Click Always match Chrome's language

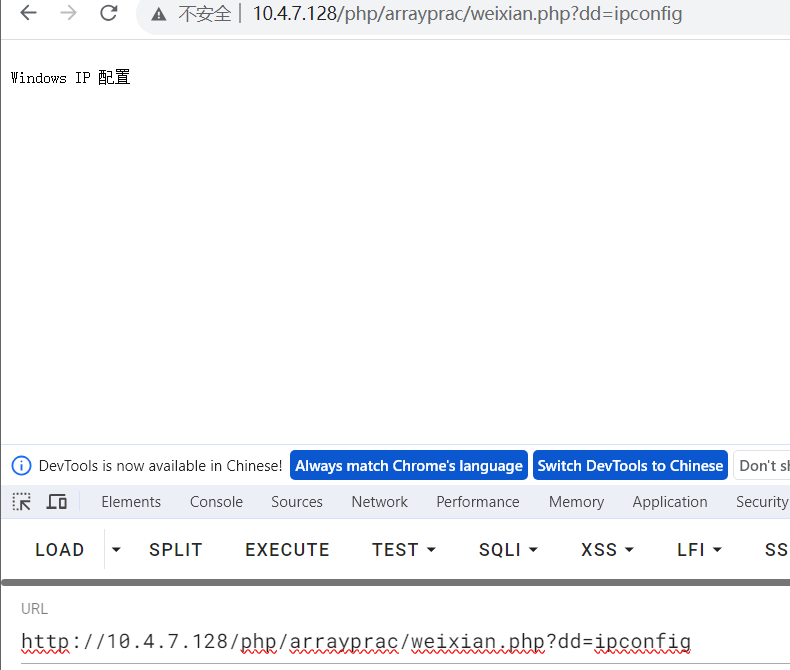pyautogui.click(x=409, y=465)
